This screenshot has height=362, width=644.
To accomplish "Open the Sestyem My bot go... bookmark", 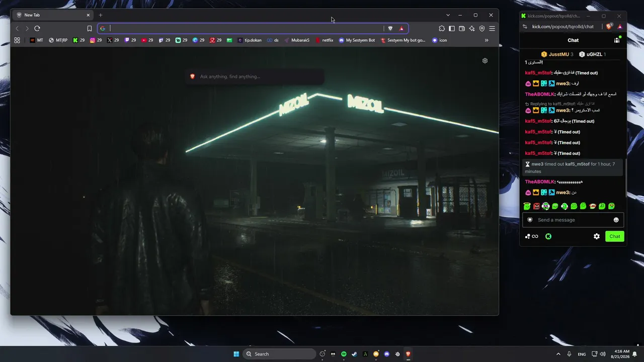I will click(x=404, y=40).
